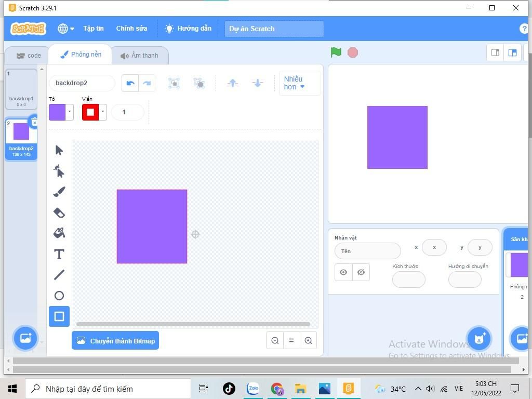Screen dimensions: 532x399
Task: Click Chuyển thành Bitmap button
Action: point(115,341)
